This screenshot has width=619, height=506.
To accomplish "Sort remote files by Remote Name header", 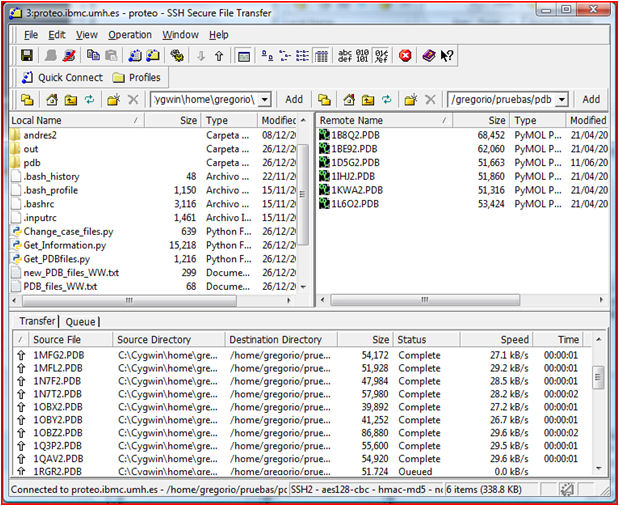I will (385, 120).
